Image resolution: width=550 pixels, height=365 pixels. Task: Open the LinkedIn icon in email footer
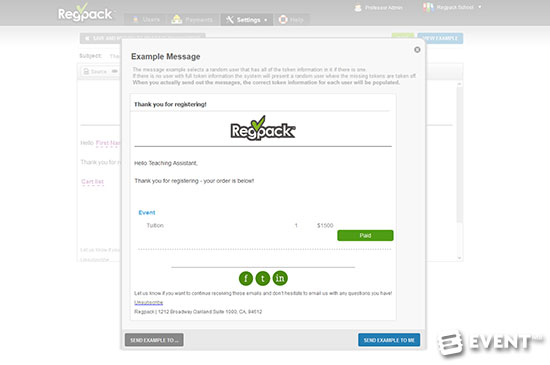tap(280, 278)
